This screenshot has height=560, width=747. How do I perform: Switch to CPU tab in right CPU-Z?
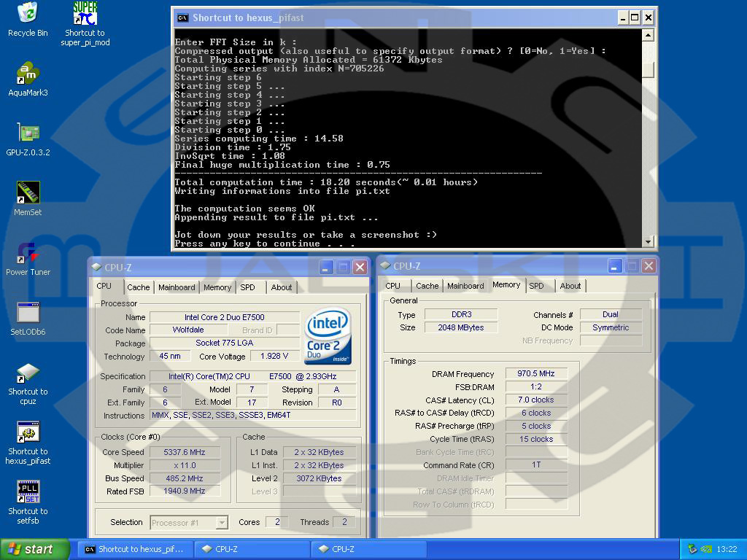click(393, 286)
